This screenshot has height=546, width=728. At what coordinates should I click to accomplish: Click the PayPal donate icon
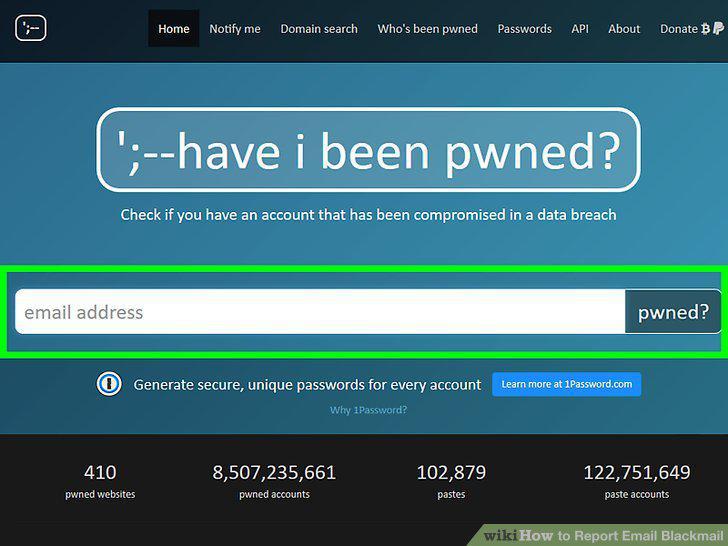[x=718, y=29]
